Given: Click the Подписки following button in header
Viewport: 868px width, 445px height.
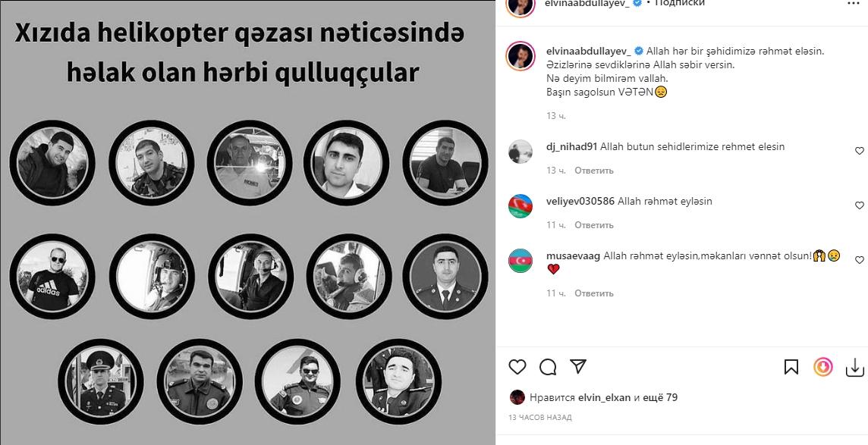Looking at the screenshot, I should click(680, 3).
